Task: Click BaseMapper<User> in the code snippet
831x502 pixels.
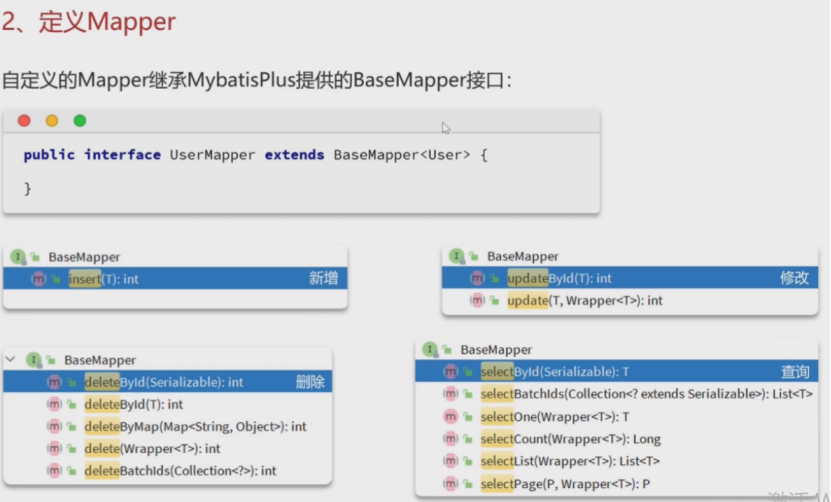Action: point(402,155)
